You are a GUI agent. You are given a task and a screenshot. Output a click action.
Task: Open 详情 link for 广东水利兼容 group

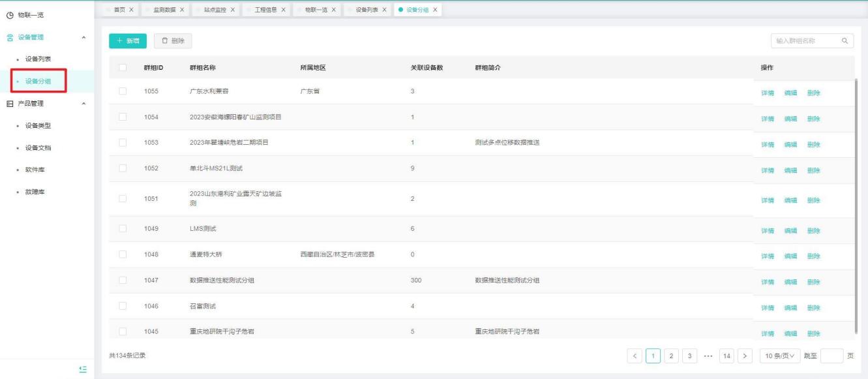pos(767,93)
